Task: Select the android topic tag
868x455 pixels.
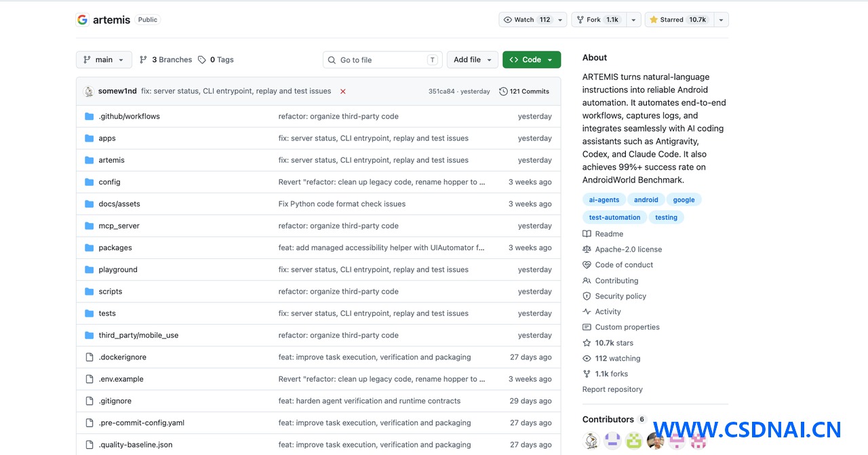Action: pos(646,200)
